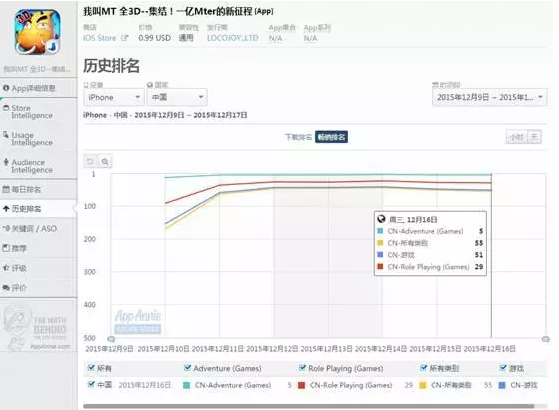Click the 我叫MT game app icon
Screen dimensions: 559x410
click(x=37, y=32)
